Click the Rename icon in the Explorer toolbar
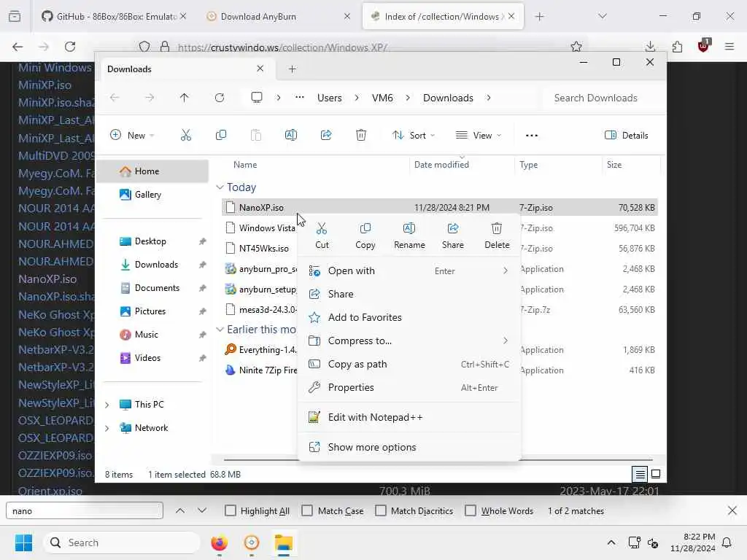Screen dimensions: 747x560 point(290,135)
